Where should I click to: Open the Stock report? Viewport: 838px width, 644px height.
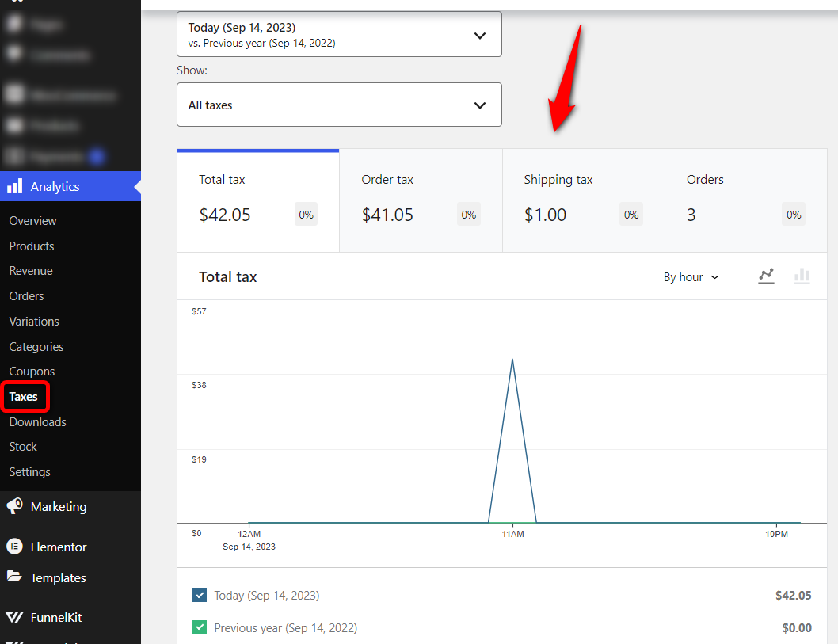pyautogui.click(x=22, y=446)
